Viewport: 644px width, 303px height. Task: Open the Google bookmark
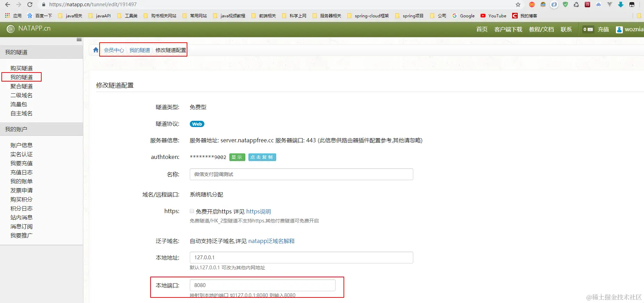point(464,16)
